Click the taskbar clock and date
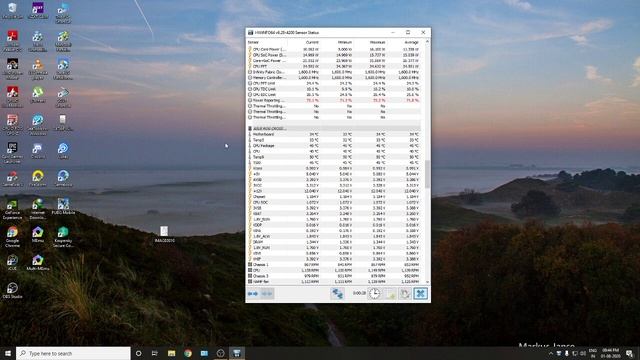Viewport: 640px width, 360px height. pyautogui.click(x=611, y=353)
